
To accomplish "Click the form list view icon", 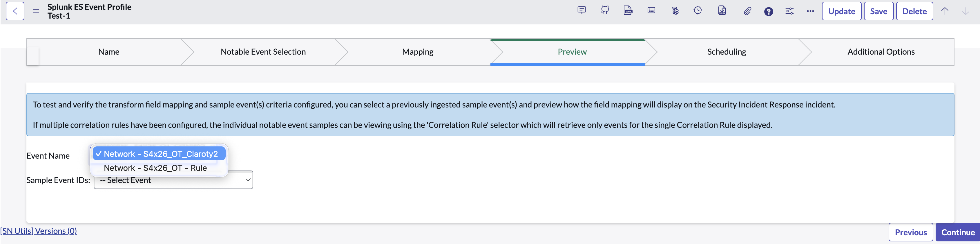I will 651,11.
